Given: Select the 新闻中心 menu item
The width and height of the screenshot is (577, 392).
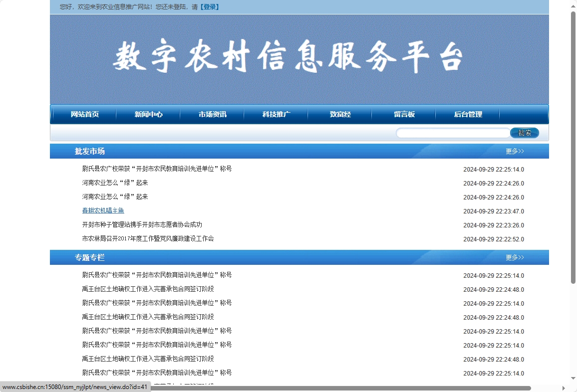Looking at the screenshot, I should coord(148,114).
